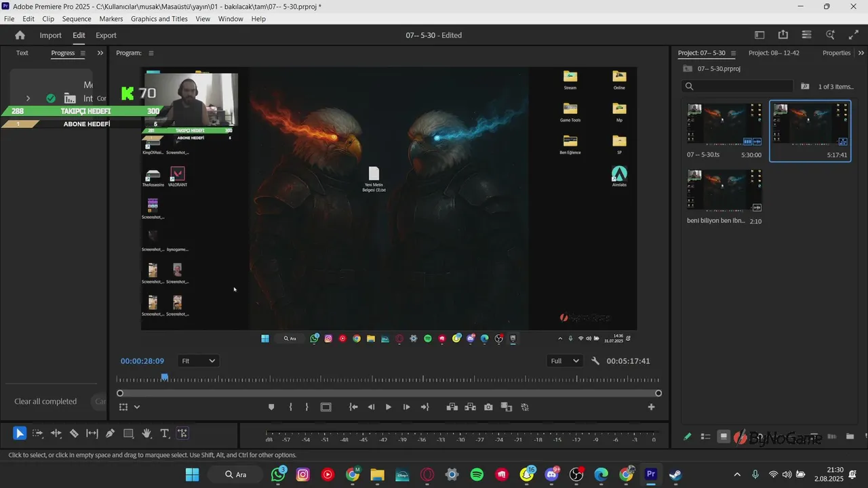Toggle Comparison View in Program monitor
This screenshot has height=488, width=868.
(x=507, y=407)
